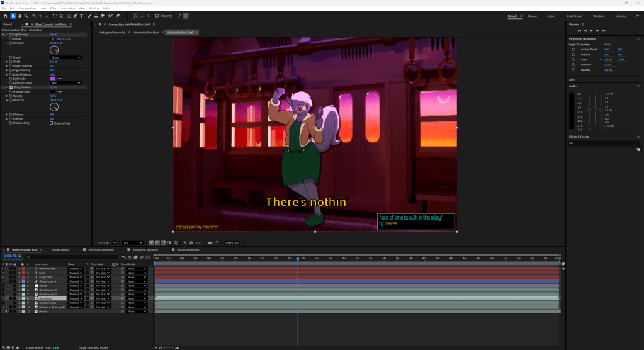Switch to the Render Queue tab
Viewport: 644px width, 350px height.
click(x=60, y=249)
